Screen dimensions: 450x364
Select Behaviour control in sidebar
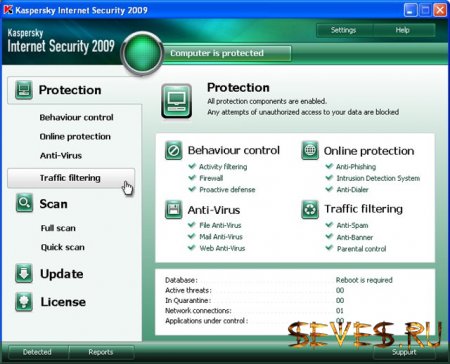click(x=76, y=117)
